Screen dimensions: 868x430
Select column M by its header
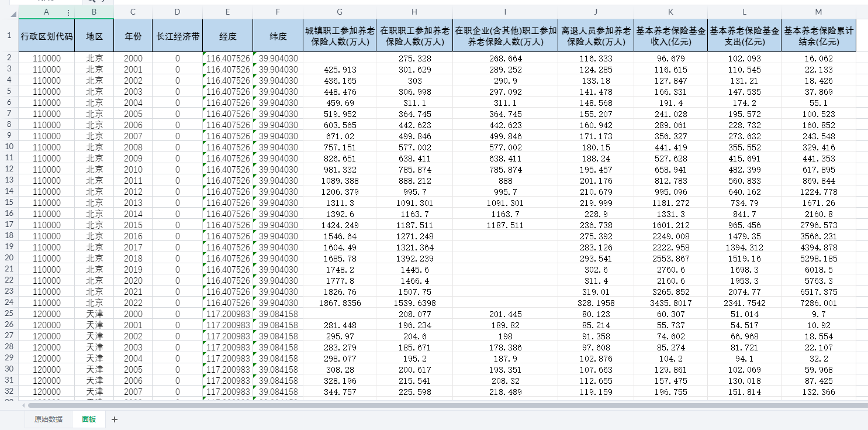pos(819,12)
